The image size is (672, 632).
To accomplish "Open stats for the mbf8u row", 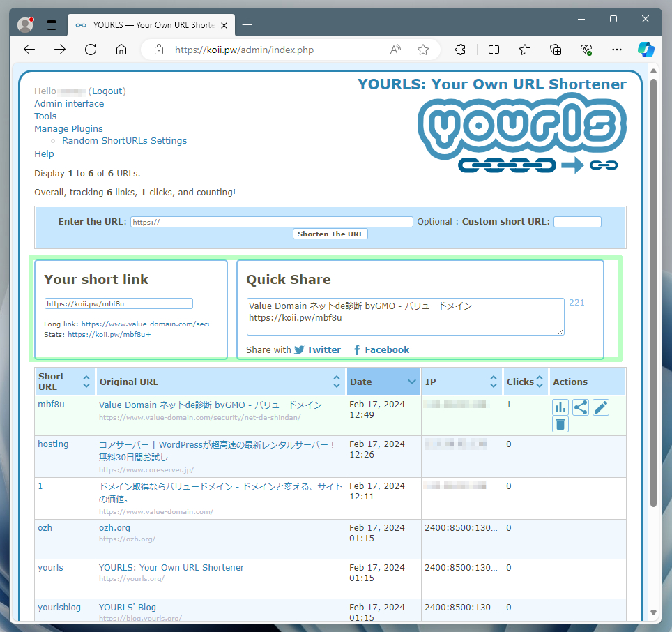I will point(560,407).
